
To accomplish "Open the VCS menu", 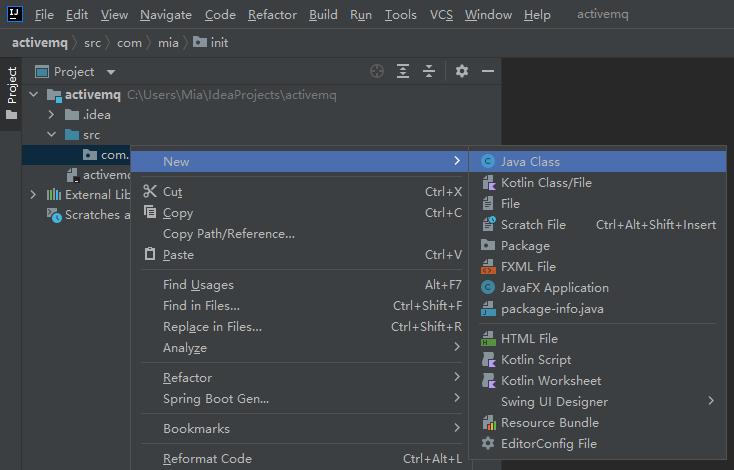I will click(441, 15).
